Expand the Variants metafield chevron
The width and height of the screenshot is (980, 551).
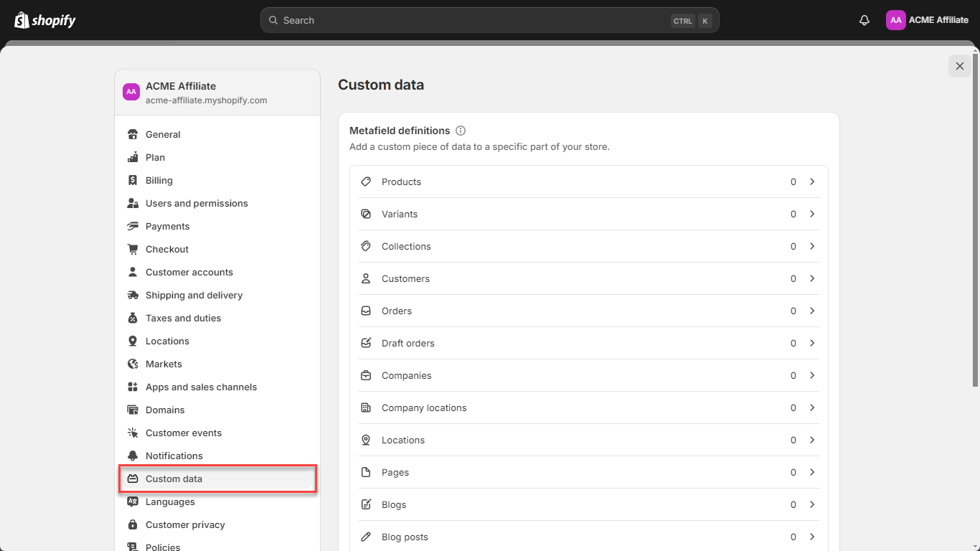(x=812, y=214)
